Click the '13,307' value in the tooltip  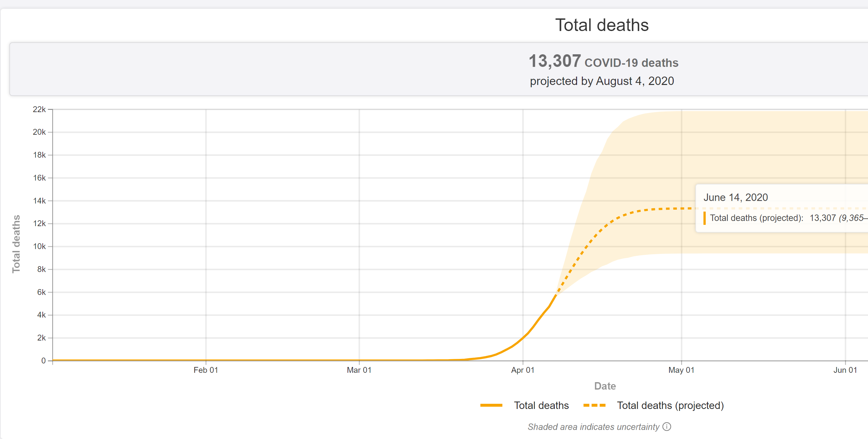(x=822, y=218)
